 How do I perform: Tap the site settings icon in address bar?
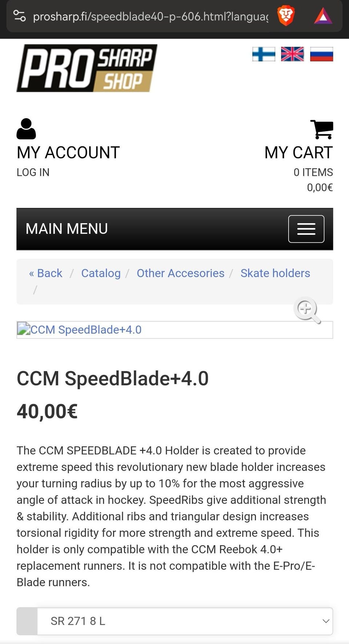[19, 16]
